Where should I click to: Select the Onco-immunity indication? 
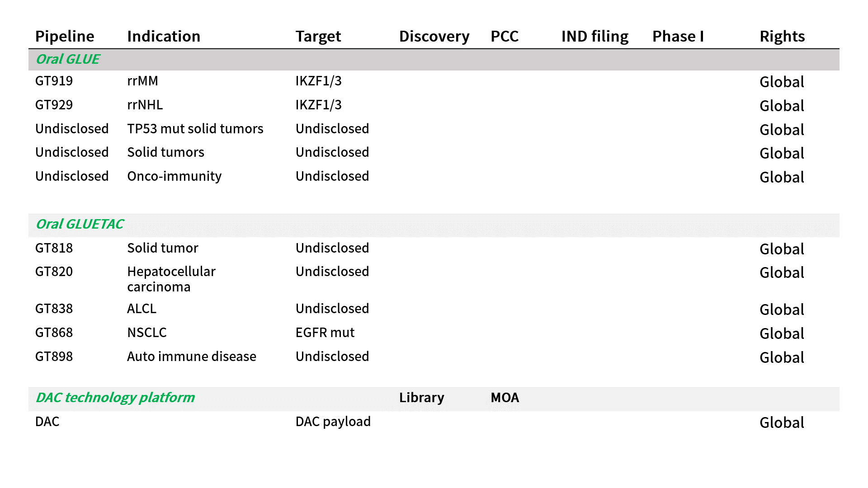(175, 176)
